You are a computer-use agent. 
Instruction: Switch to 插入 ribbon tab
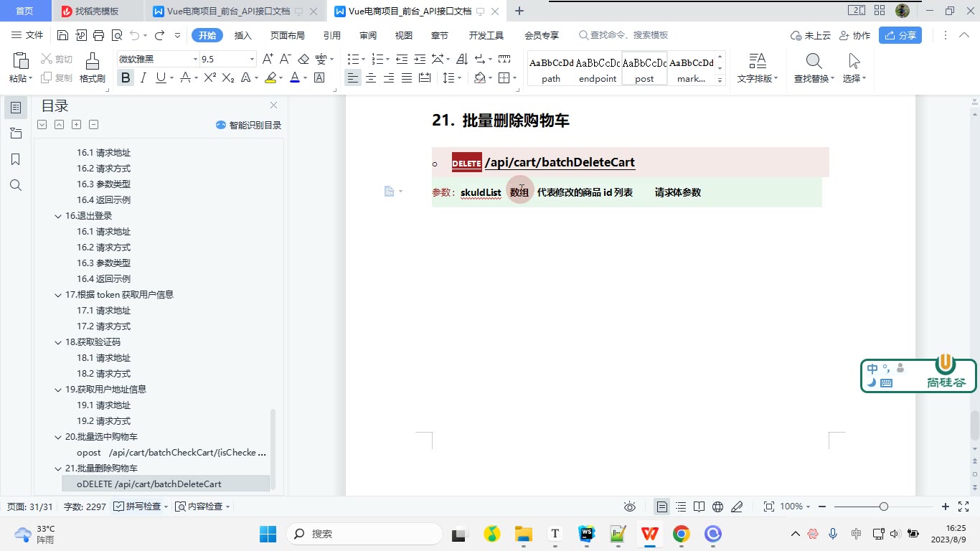click(243, 35)
